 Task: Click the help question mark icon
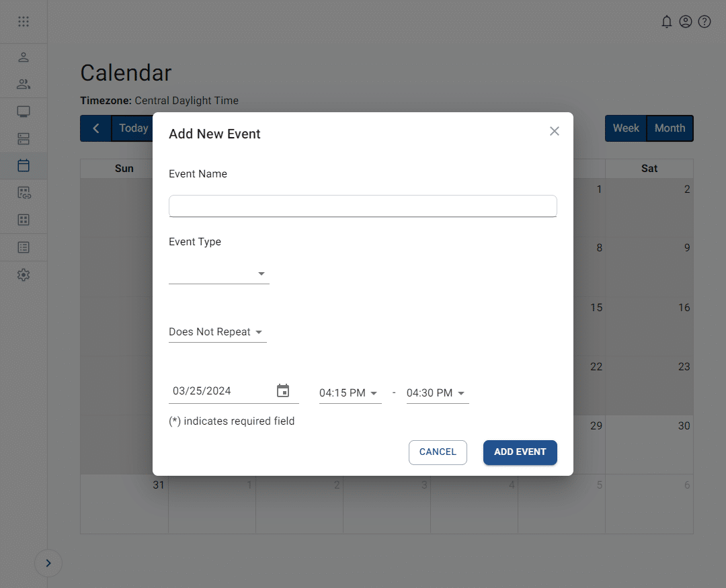tap(704, 22)
